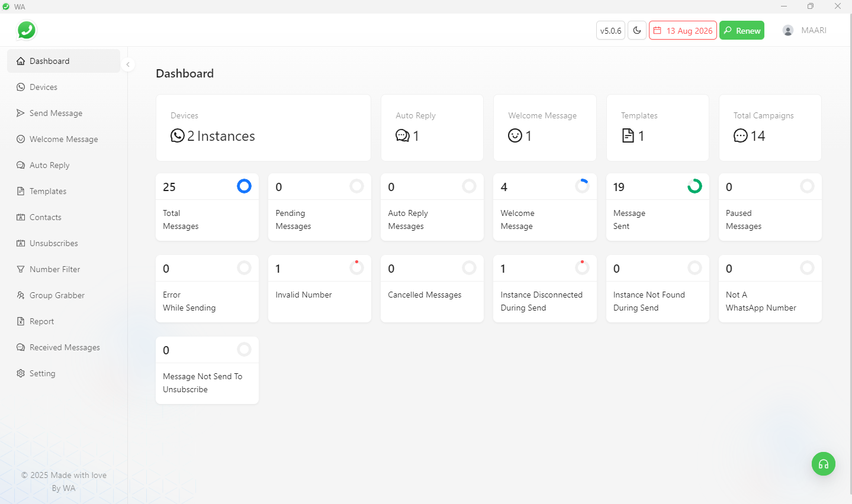
Task: Click the Number Filter funnel icon
Action: 21,269
